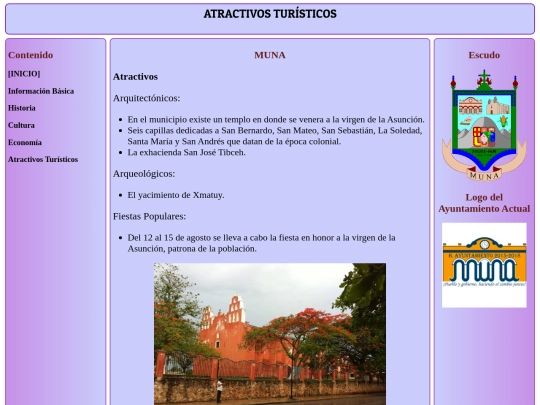Click the virgen de la Asunción temple item
Image resolution: width=540 pixels, height=405 pixels.
276,120
